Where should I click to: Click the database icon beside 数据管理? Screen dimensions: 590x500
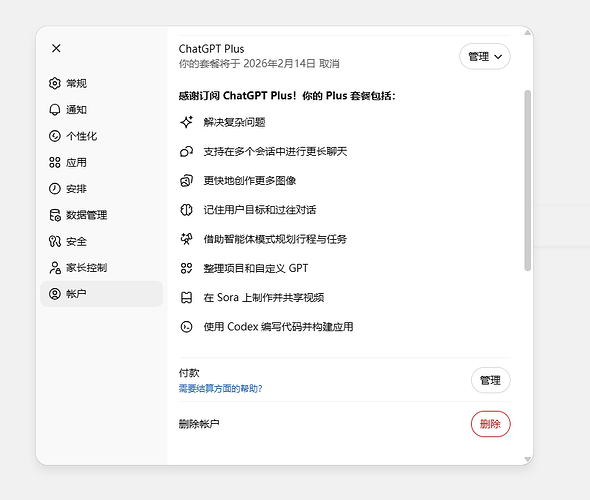click(x=55, y=215)
